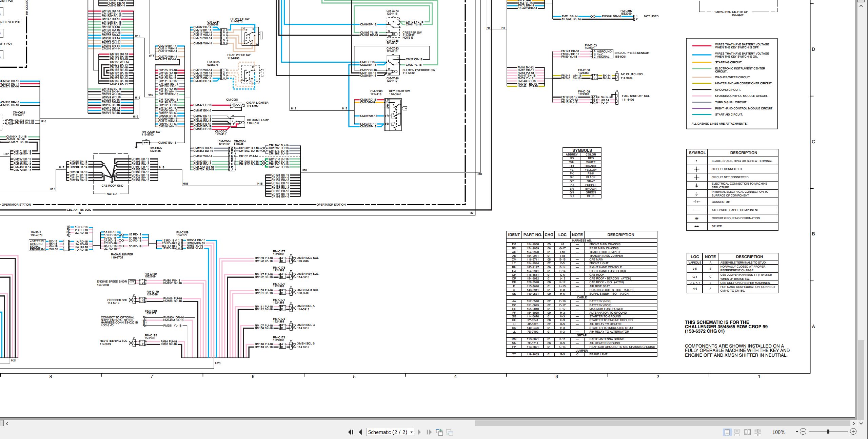Click the CAB ROOF GND label
The height and width of the screenshot is (439, 868).
pos(112,186)
